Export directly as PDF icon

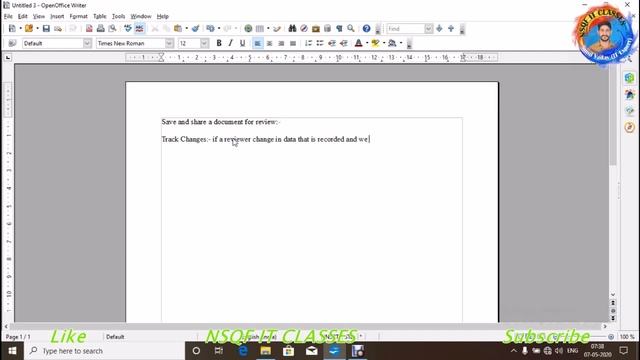[x=89, y=29]
